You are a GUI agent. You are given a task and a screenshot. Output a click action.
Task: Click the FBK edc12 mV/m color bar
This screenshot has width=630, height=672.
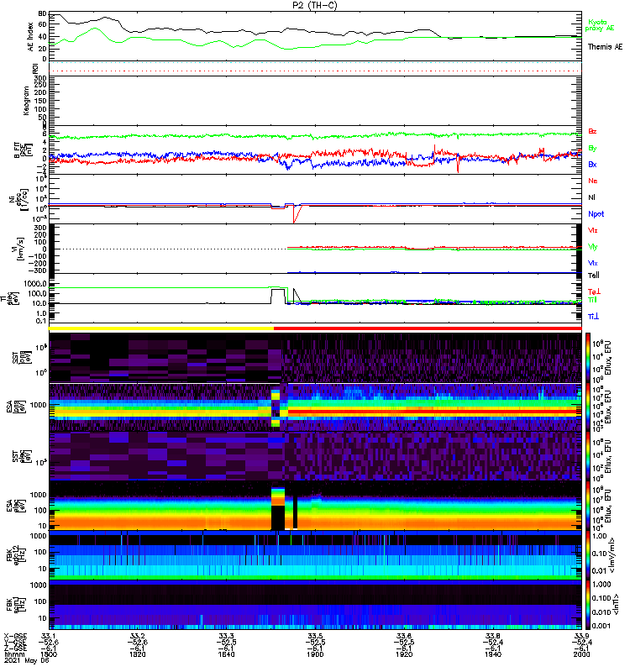click(588, 555)
